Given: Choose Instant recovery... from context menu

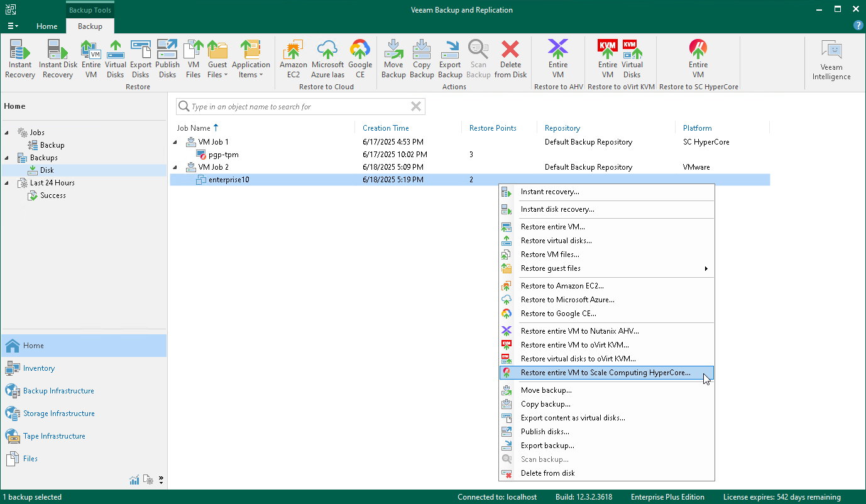Looking at the screenshot, I should pos(606,192).
